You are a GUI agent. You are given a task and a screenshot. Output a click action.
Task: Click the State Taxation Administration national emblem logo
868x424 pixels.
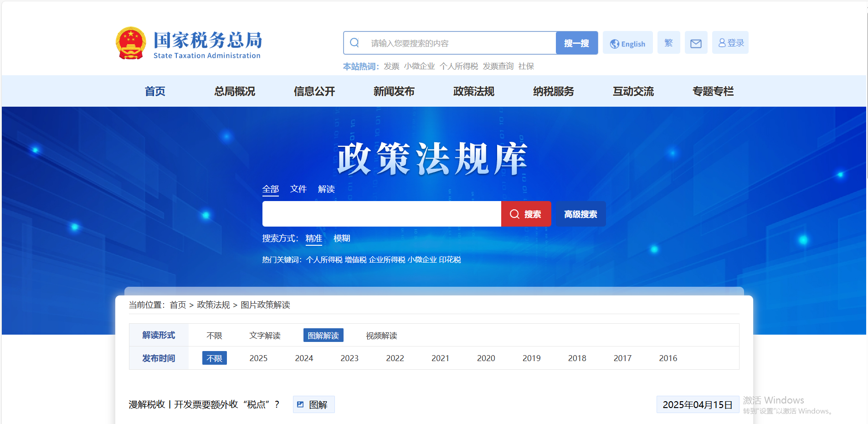[x=131, y=43]
